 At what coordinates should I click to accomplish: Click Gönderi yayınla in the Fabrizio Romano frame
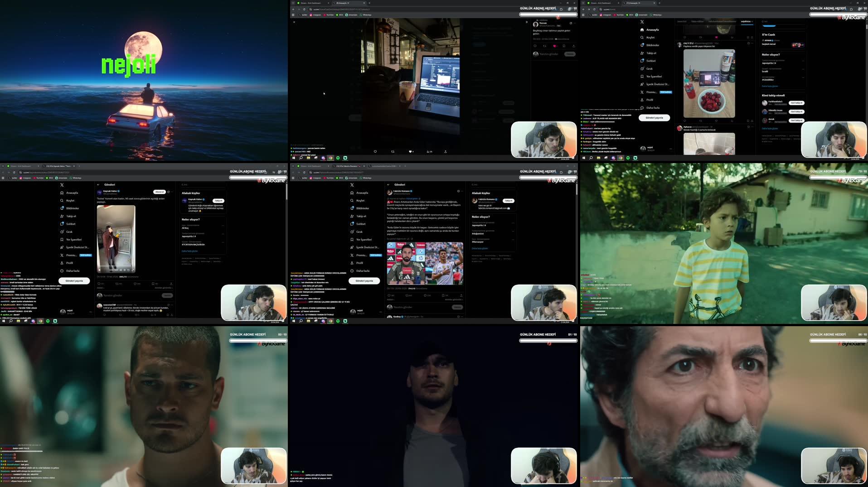point(364,280)
